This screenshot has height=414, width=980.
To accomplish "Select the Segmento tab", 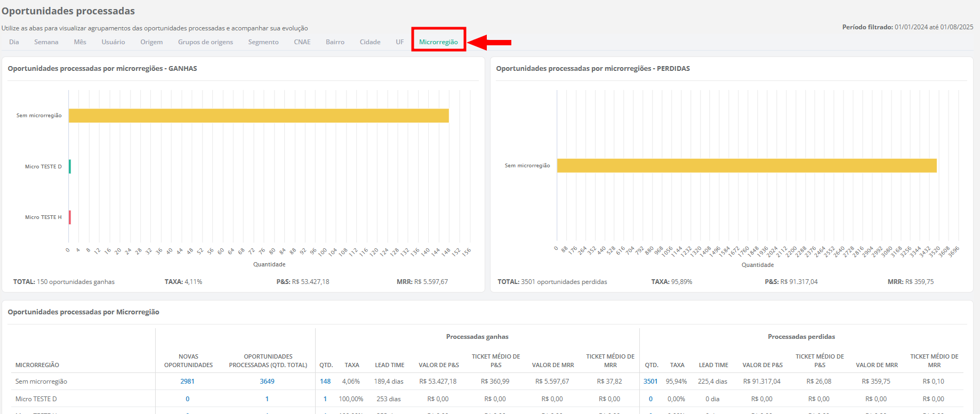I will coord(263,42).
